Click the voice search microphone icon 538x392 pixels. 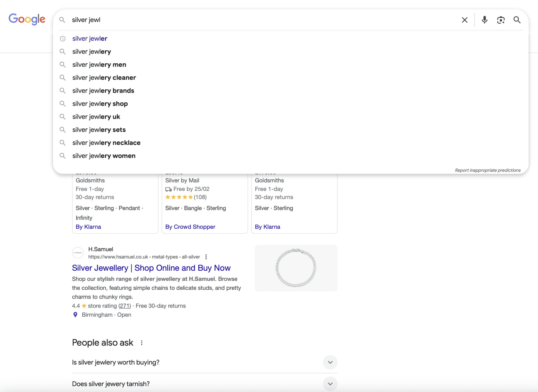(x=484, y=20)
